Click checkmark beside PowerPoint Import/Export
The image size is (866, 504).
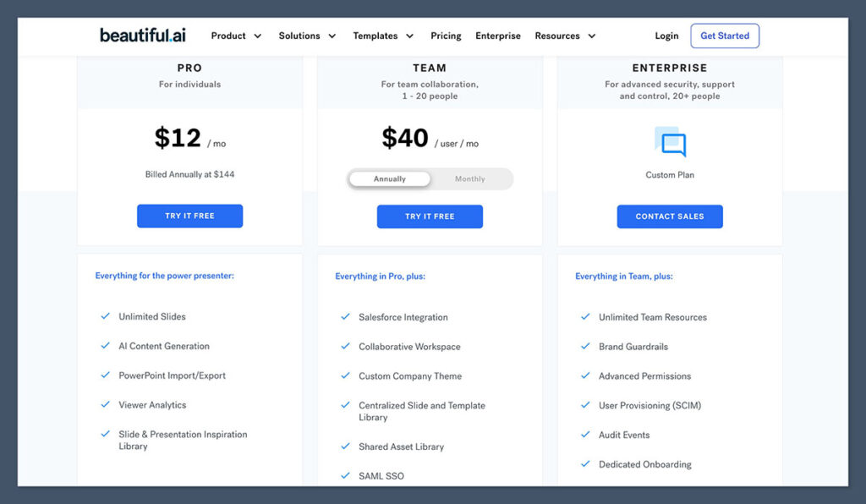(x=105, y=375)
